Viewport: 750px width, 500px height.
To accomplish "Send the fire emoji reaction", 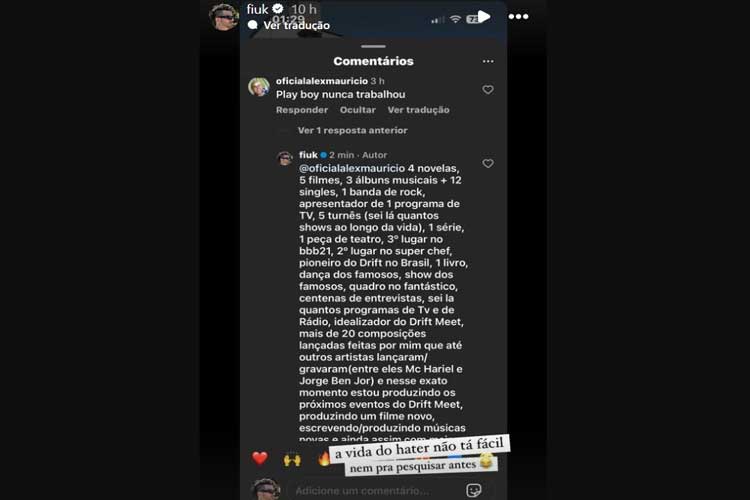I will click(x=324, y=458).
